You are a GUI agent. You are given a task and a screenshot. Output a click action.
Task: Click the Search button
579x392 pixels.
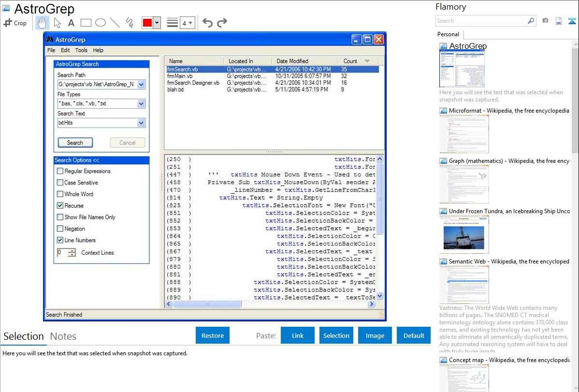pos(75,143)
